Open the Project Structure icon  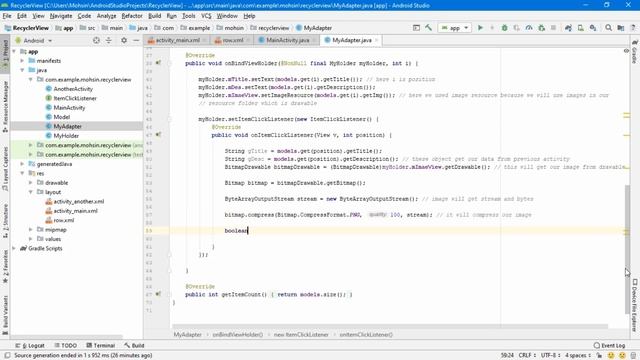[620, 28]
